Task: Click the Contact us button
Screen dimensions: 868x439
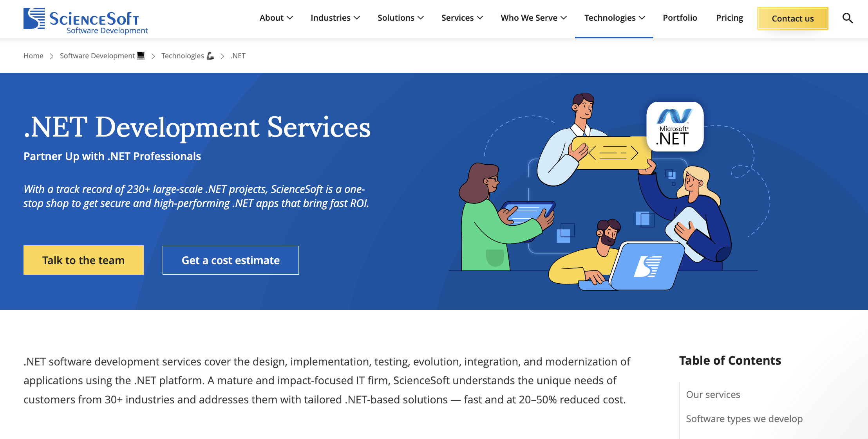Action: click(x=792, y=18)
